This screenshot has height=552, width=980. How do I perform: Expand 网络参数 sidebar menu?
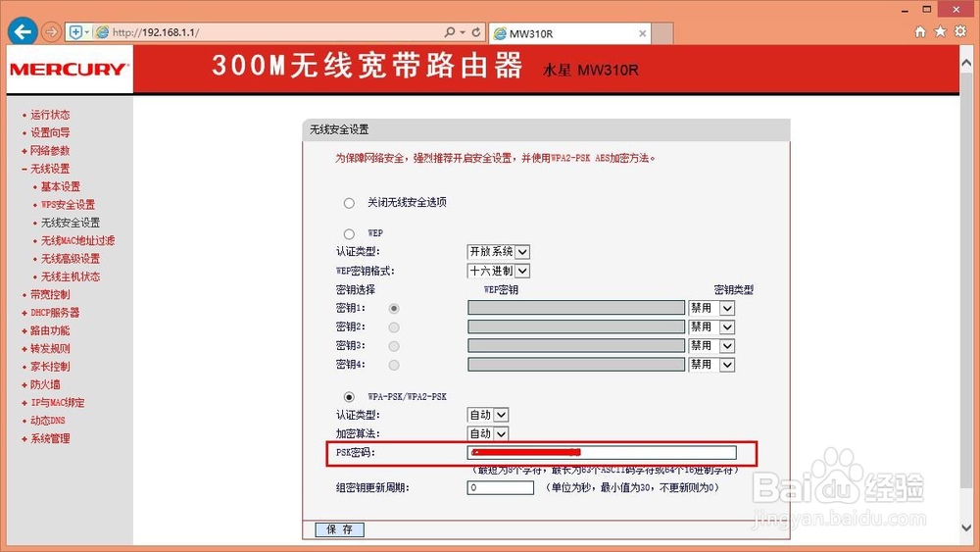click(50, 151)
